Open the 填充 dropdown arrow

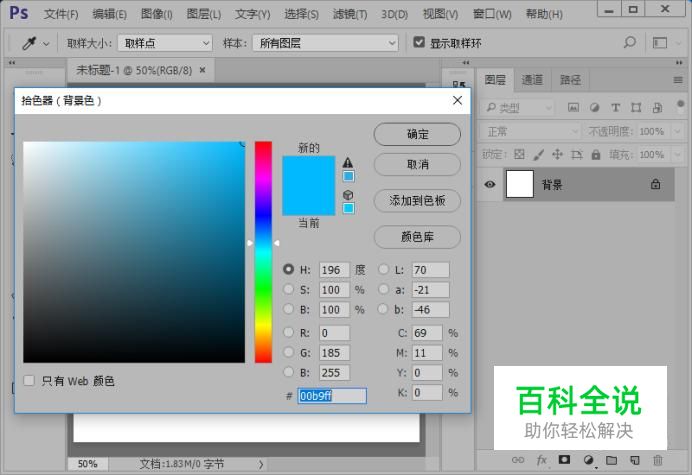[x=677, y=155]
